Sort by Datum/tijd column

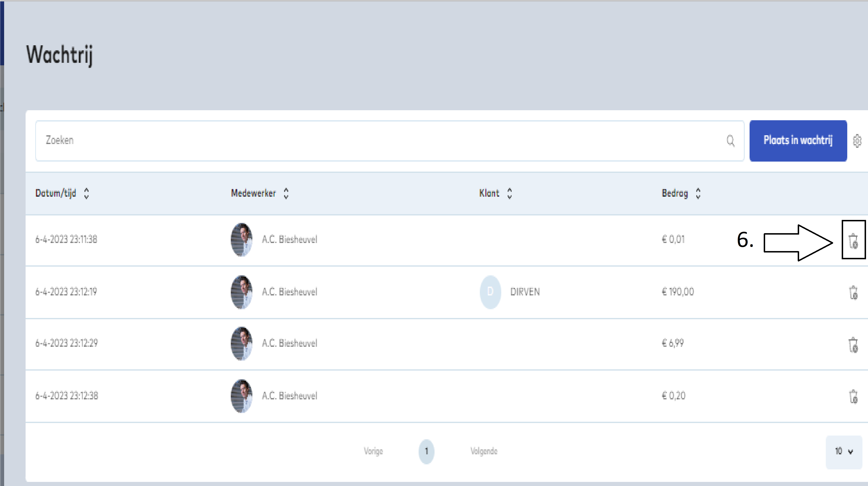(x=87, y=193)
